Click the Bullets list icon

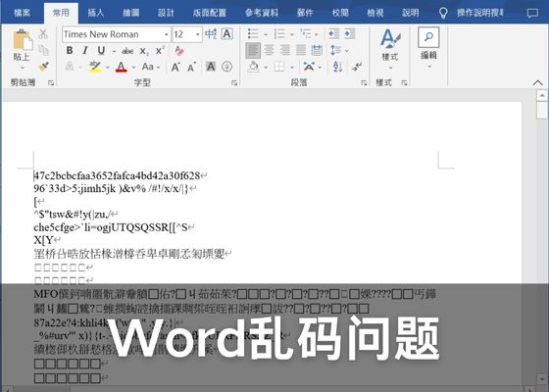(x=253, y=34)
